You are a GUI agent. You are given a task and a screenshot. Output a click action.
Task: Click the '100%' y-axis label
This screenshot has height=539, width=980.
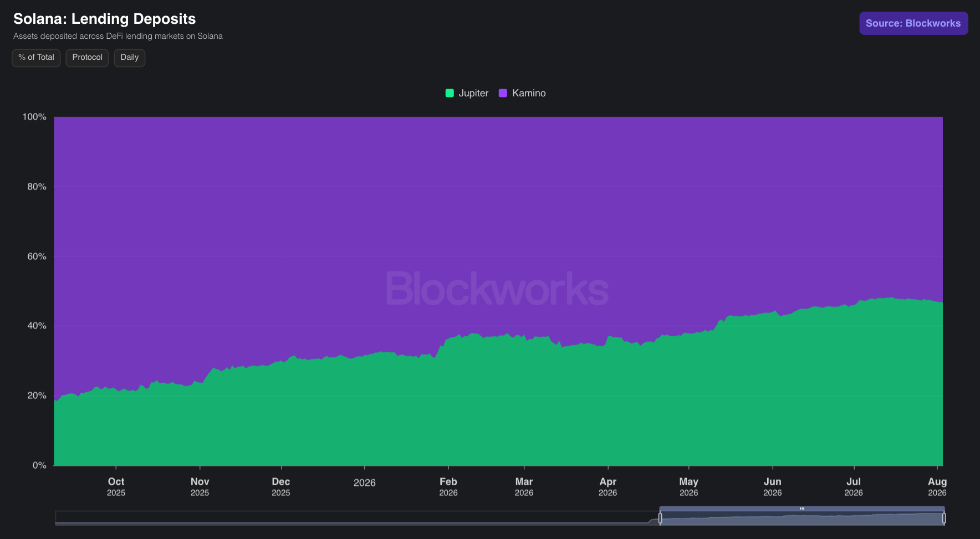pyautogui.click(x=34, y=117)
